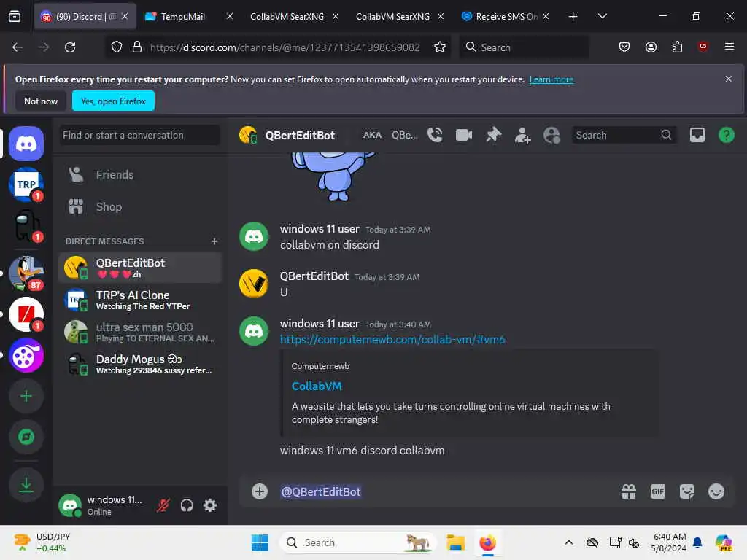Open TRP's AI Clone conversation

point(140,300)
